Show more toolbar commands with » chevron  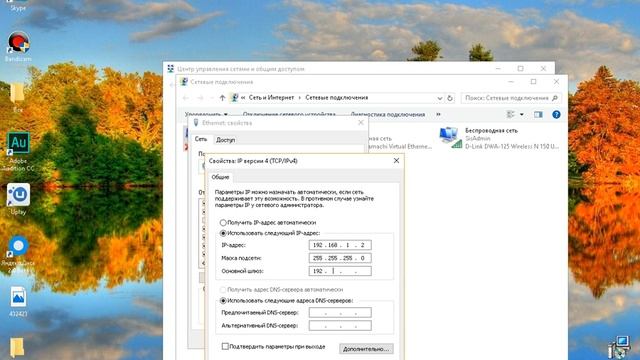(x=438, y=114)
